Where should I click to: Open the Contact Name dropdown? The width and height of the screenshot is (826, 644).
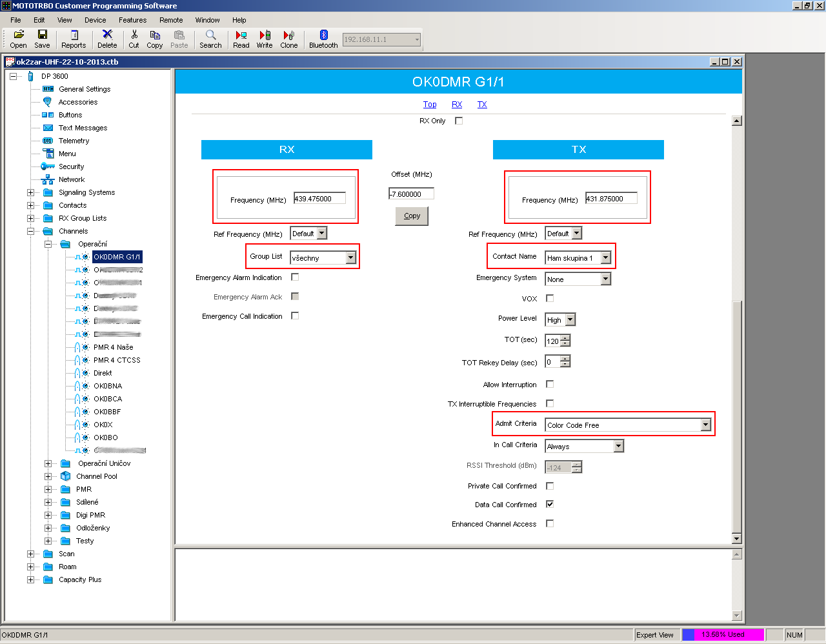point(605,257)
